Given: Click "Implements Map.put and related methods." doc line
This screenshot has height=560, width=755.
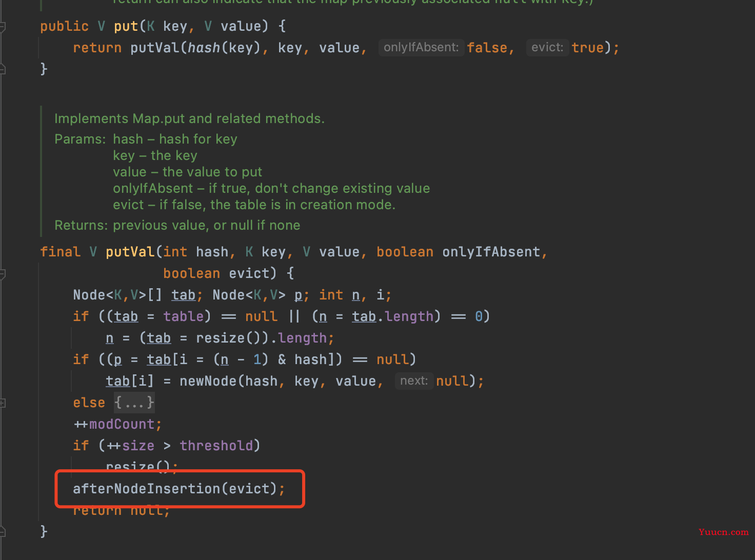Looking at the screenshot, I should (189, 118).
